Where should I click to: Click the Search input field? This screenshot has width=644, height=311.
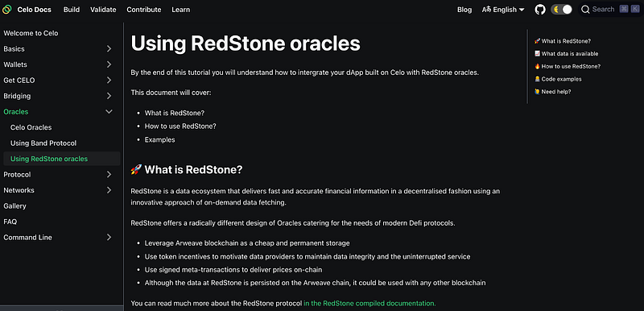tap(609, 10)
